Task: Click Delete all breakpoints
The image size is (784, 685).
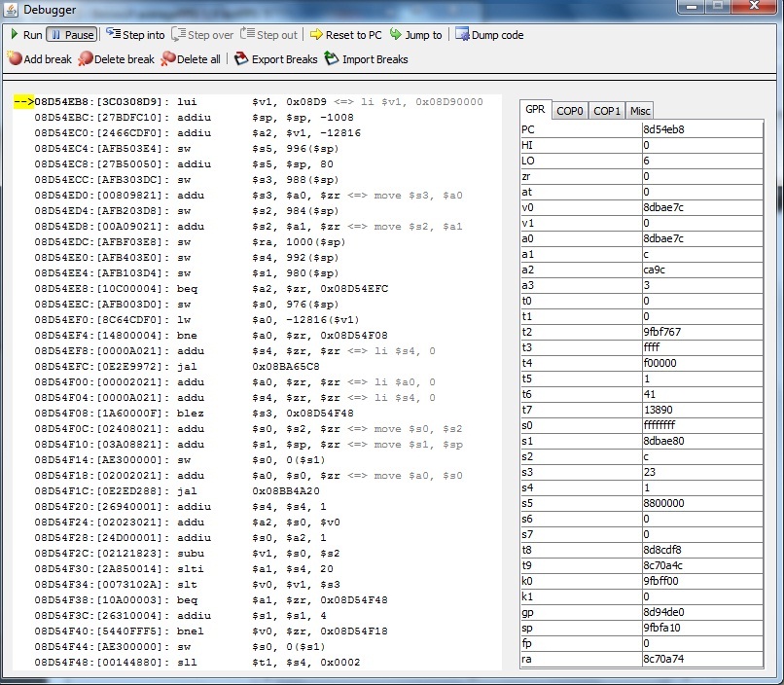Action: (191, 59)
